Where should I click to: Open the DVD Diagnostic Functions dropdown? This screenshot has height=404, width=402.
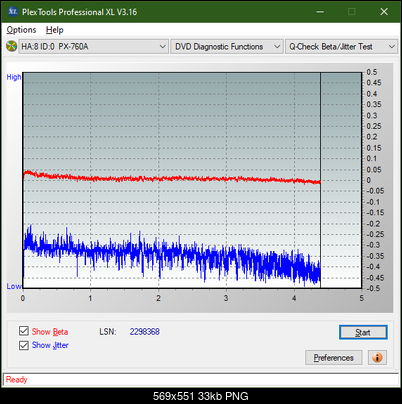(227, 47)
